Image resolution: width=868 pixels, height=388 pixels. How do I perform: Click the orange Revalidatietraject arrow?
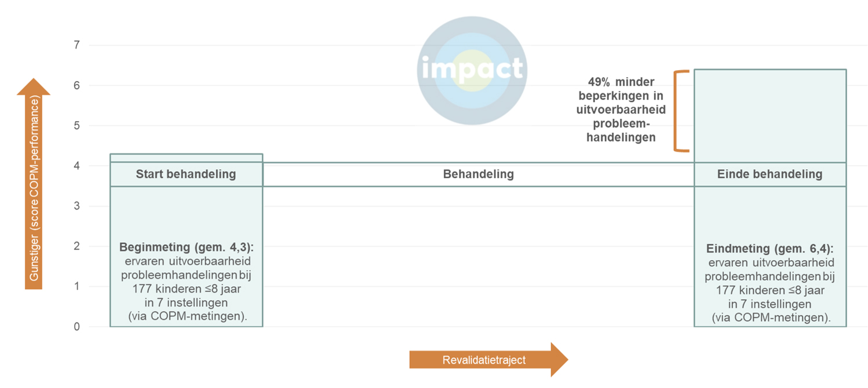pos(486,360)
